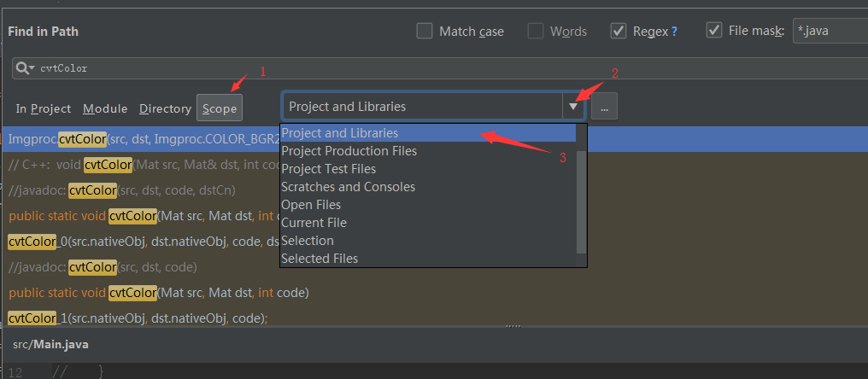Edit the *.java file mask field

[830, 31]
